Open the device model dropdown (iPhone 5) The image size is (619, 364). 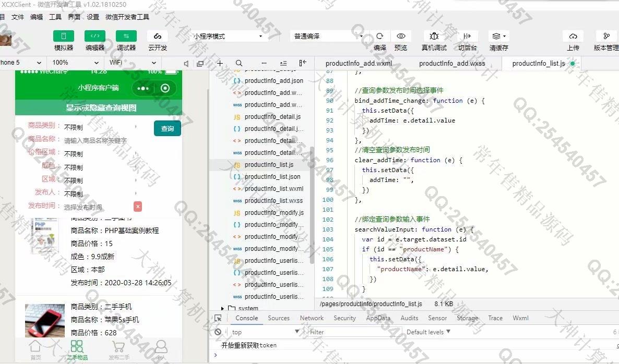pyautogui.click(x=21, y=62)
